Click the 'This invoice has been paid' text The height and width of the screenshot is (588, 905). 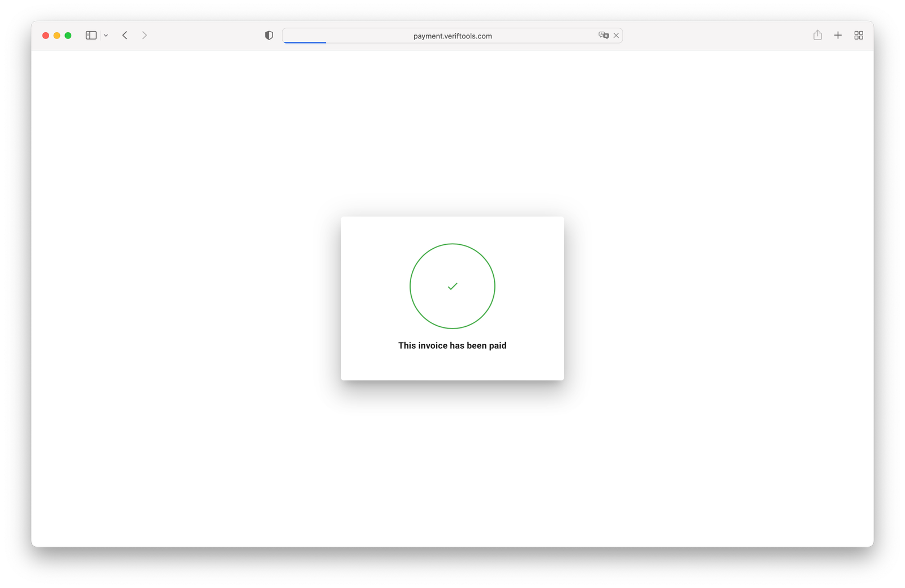[452, 345]
